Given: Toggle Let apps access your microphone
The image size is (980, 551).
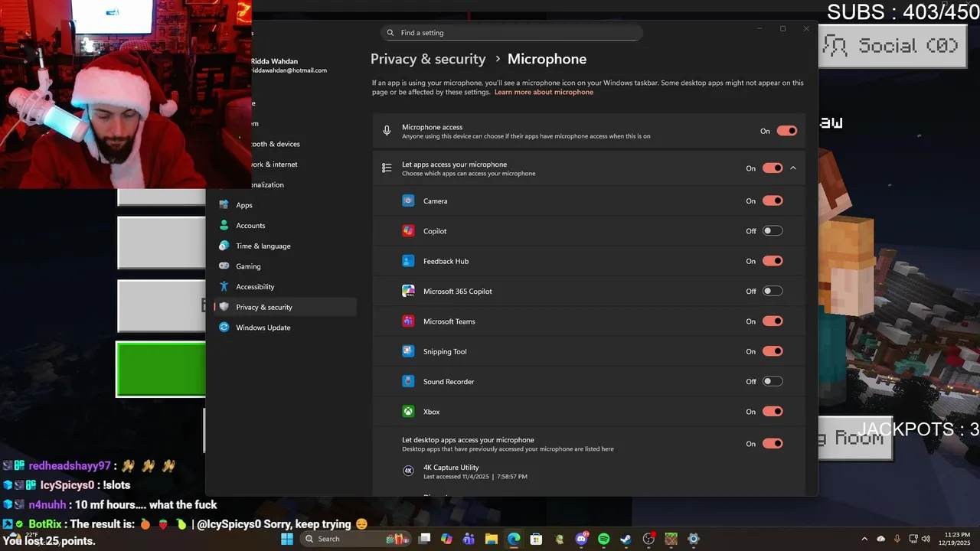Looking at the screenshot, I should pos(773,168).
